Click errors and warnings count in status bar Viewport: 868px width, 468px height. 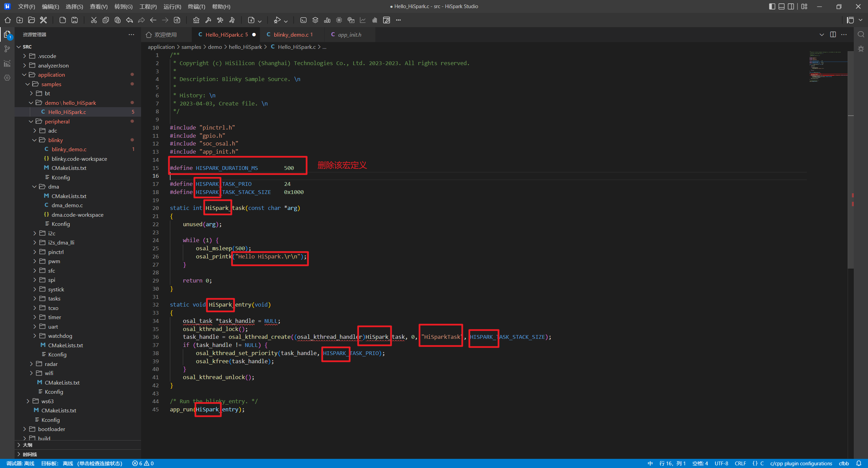pyautogui.click(x=143, y=463)
